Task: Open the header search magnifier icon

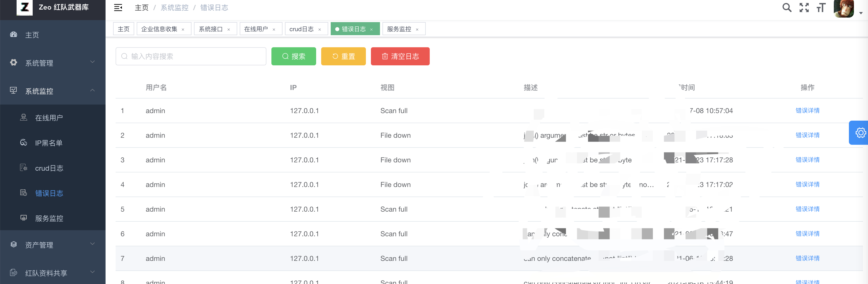Action: [787, 7]
